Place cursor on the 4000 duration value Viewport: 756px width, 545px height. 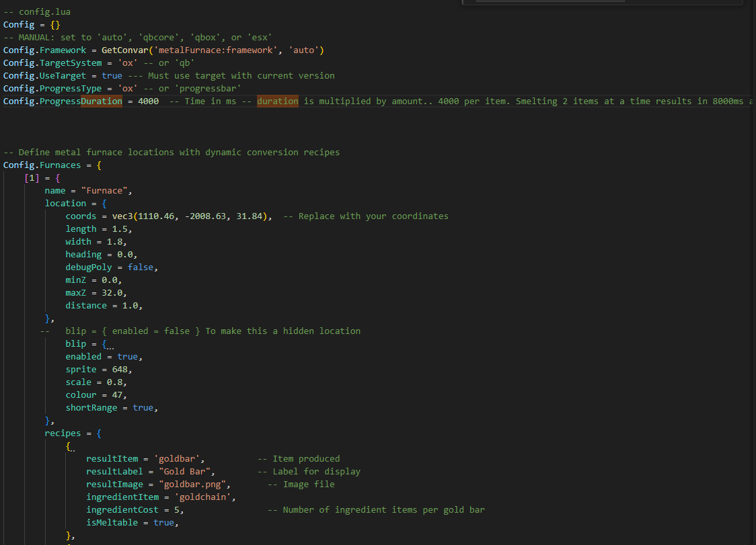[x=148, y=101]
